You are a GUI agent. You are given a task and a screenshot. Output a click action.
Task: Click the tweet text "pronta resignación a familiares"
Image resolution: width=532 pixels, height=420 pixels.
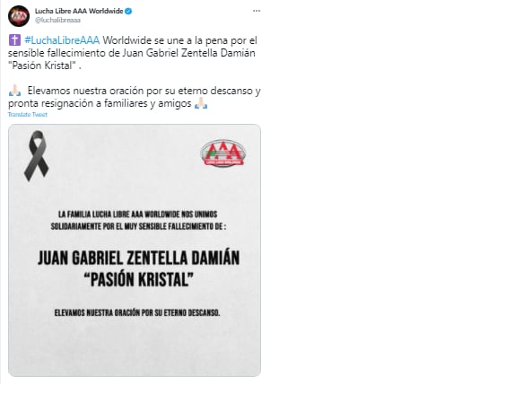(x=78, y=103)
